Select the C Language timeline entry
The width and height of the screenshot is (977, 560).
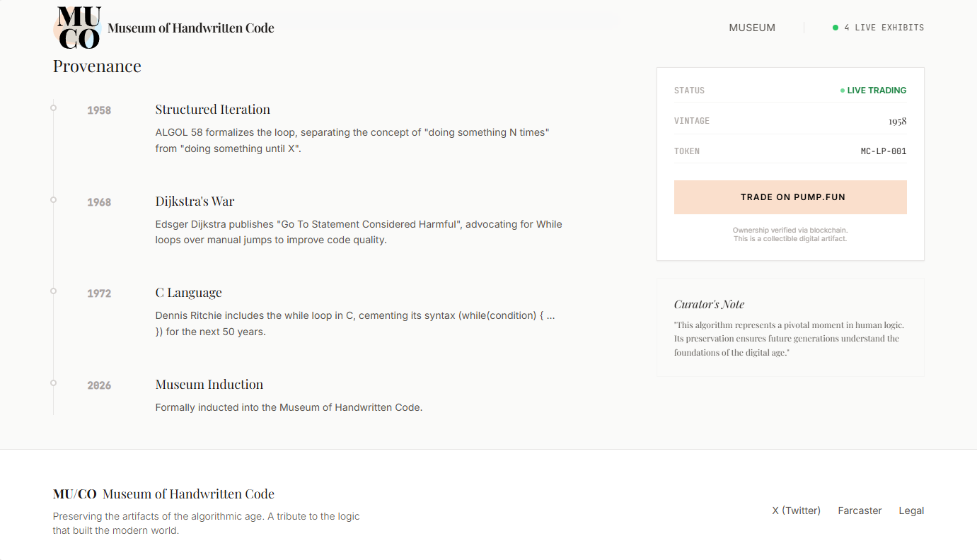click(x=188, y=292)
